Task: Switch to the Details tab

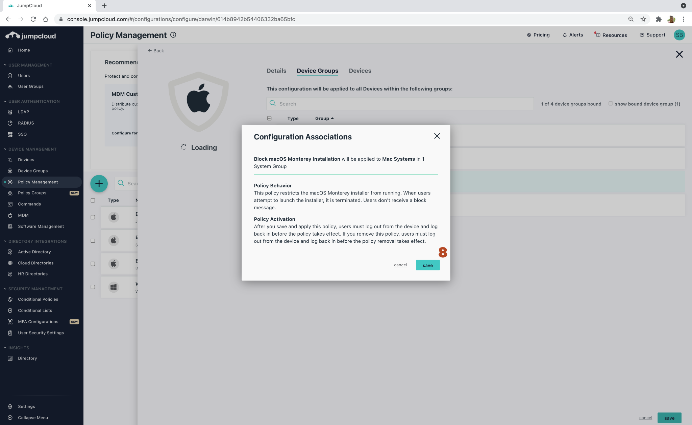Action: [276, 71]
